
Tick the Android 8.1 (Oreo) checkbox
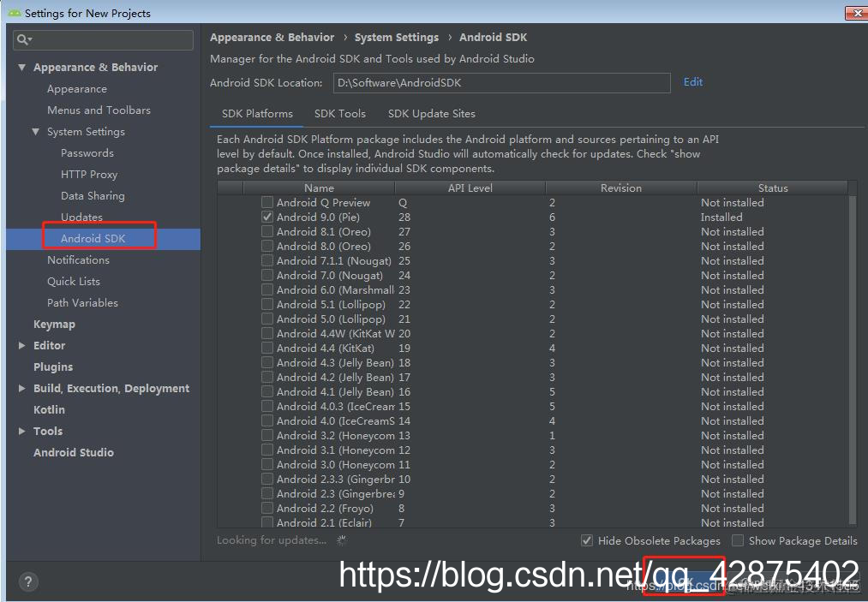[x=267, y=231]
